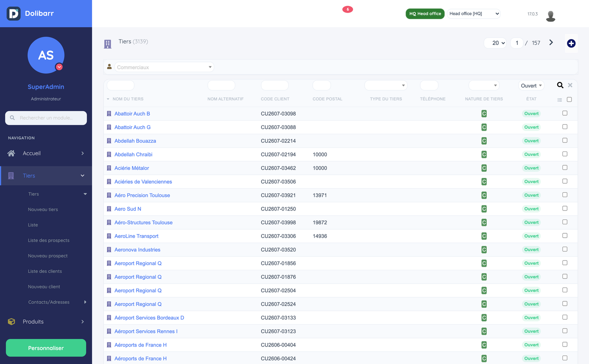Add a new tiers with plus icon
The height and width of the screenshot is (364, 589).
point(571,43)
